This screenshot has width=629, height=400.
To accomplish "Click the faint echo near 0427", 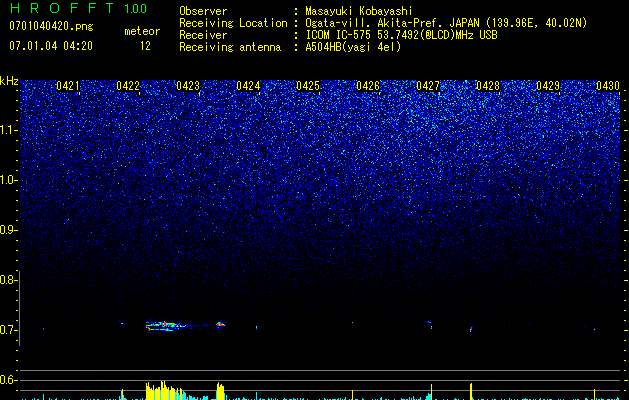I will tap(429, 323).
